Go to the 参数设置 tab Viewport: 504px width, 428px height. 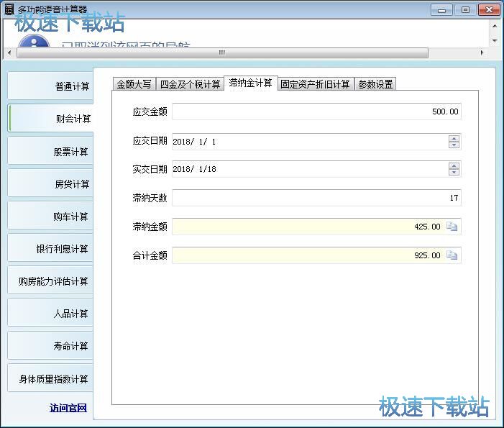pyautogui.click(x=375, y=84)
